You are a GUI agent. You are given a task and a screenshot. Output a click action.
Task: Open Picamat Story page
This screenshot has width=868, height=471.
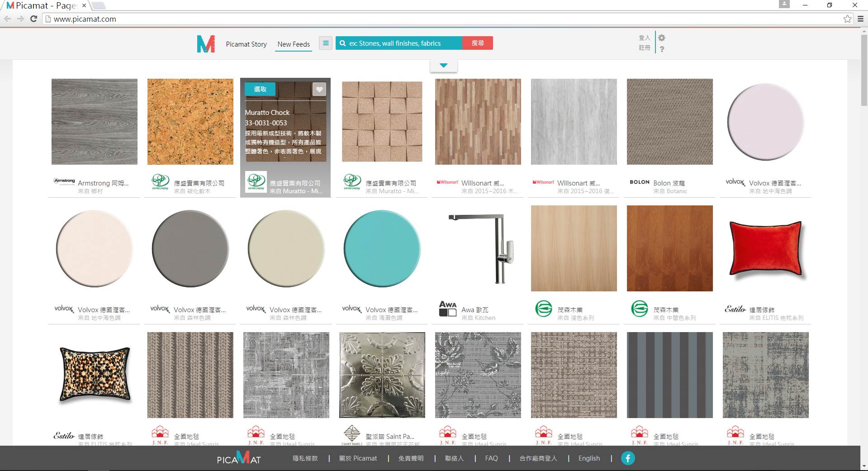click(x=246, y=44)
